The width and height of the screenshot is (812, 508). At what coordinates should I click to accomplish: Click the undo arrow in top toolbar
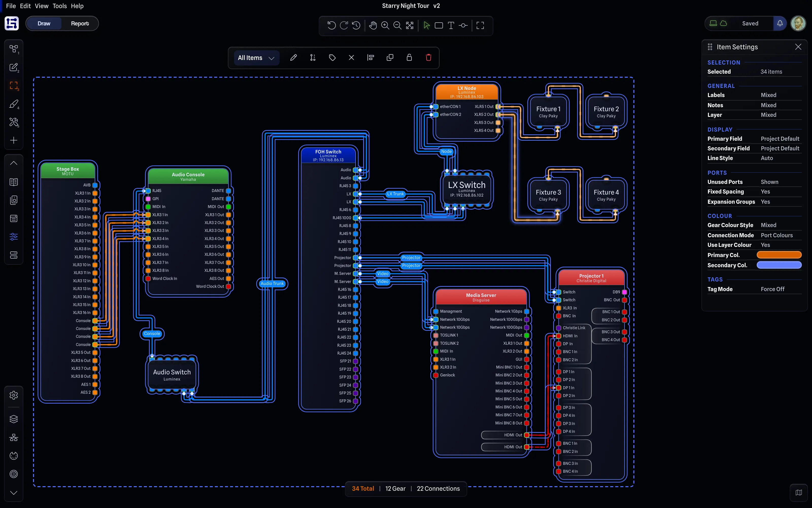click(x=331, y=25)
